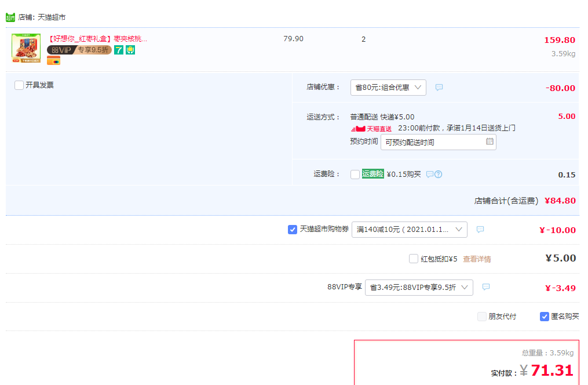Click the item subtotal 159.80

[x=560, y=40]
